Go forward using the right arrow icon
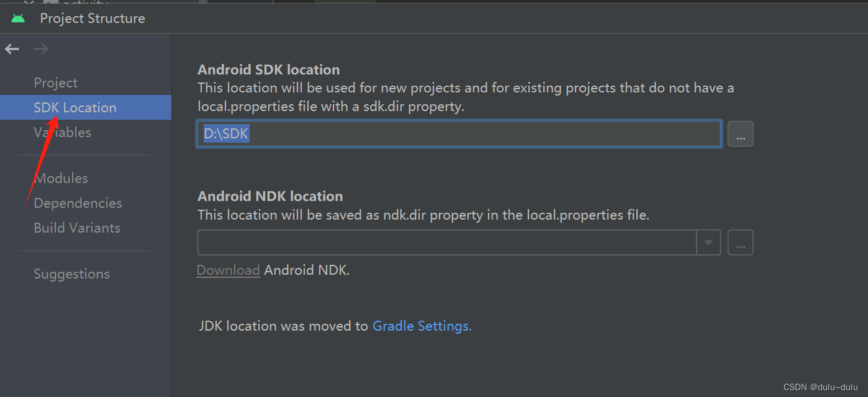868x397 pixels. (x=42, y=49)
